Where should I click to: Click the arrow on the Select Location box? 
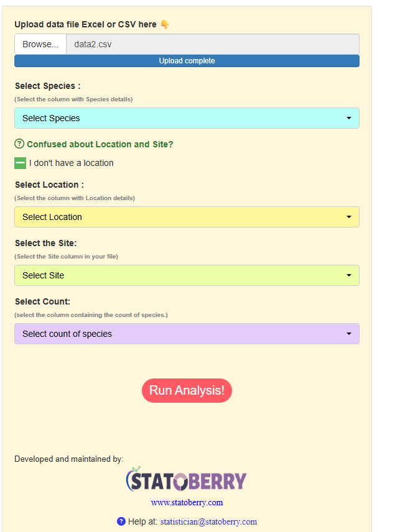[x=349, y=217]
